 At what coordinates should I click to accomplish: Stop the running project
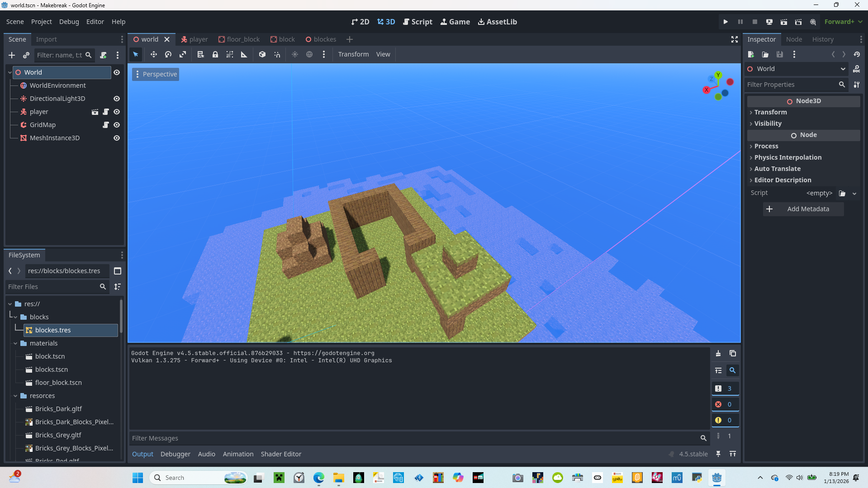click(x=754, y=22)
